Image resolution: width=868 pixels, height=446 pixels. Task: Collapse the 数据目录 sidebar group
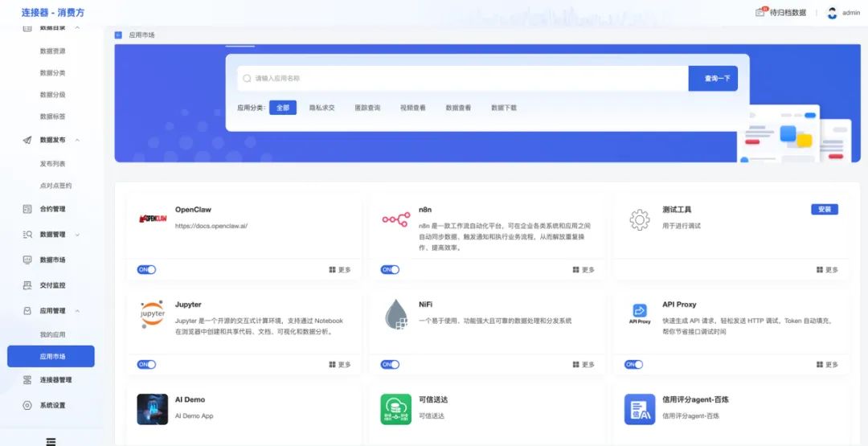(77, 27)
